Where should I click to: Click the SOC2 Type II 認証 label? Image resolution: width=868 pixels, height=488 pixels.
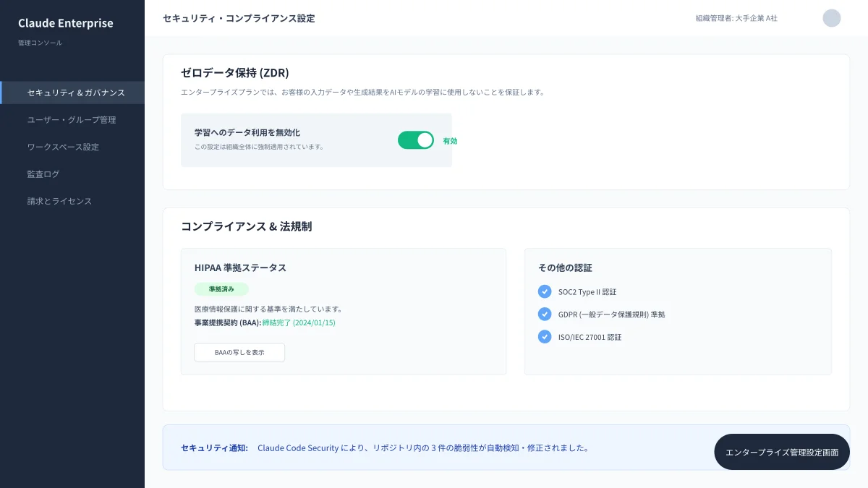click(x=587, y=292)
